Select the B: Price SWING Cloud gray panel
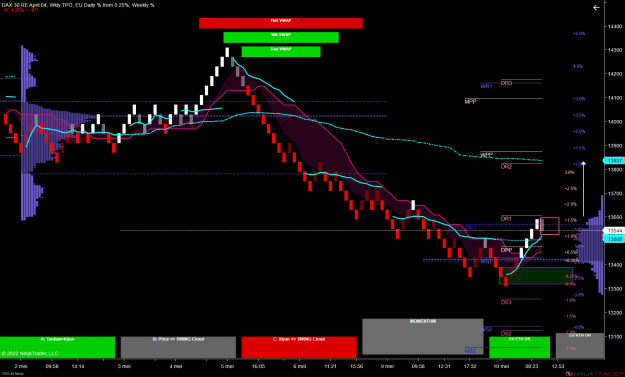 pos(178,347)
